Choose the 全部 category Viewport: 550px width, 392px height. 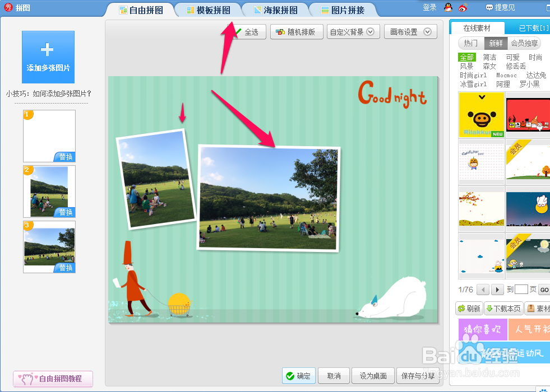point(467,57)
